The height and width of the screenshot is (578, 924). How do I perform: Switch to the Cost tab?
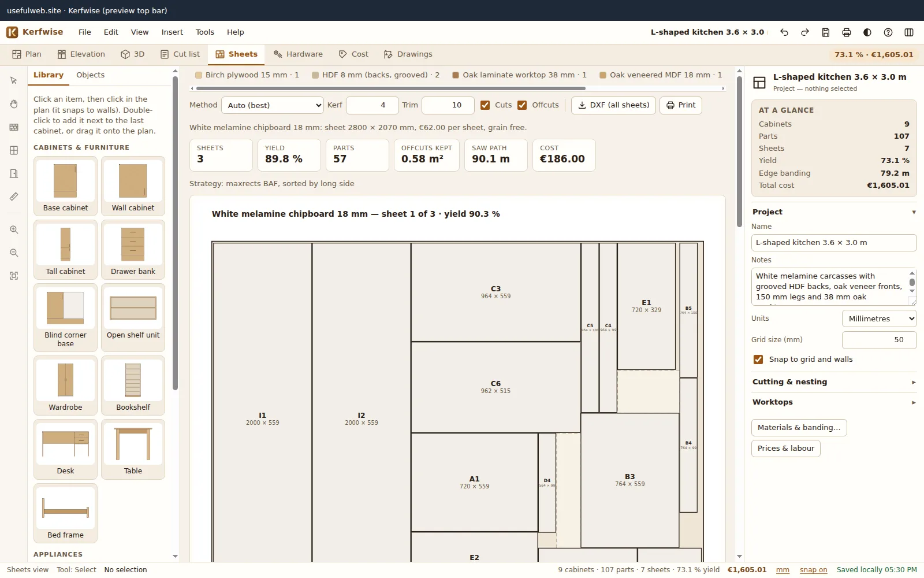tap(353, 54)
